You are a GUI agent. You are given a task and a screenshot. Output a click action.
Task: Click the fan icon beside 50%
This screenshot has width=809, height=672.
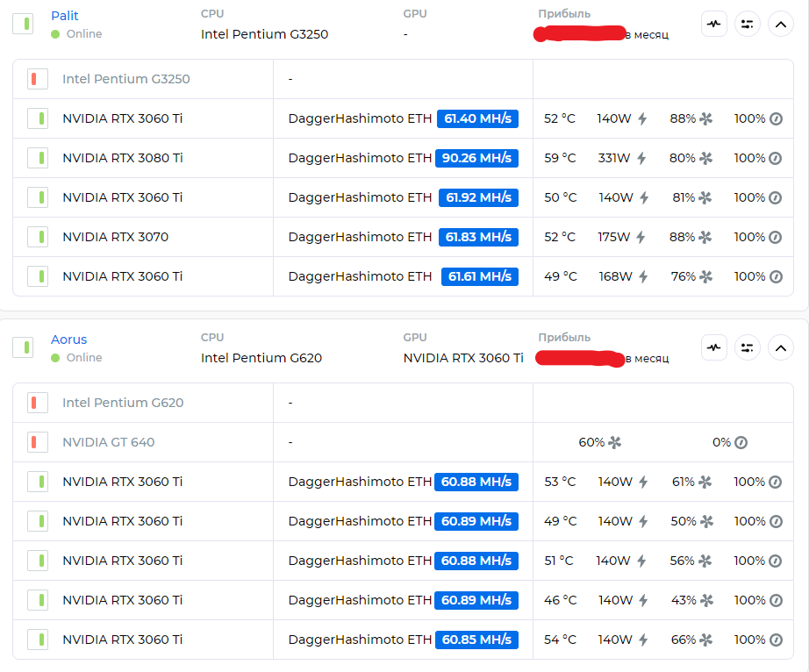click(x=706, y=521)
